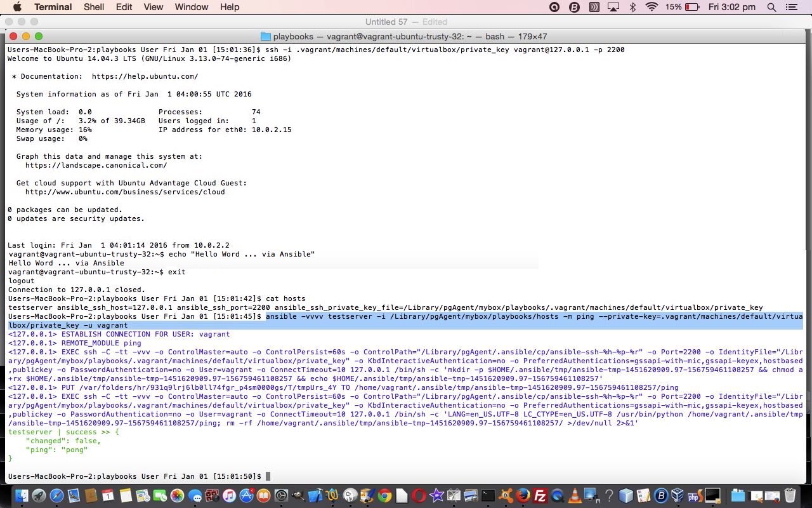The height and width of the screenshot is (508, 812).
Task: Click 'Connection to 127.0.0.1 closed.' line
Action: pos(76,290)
